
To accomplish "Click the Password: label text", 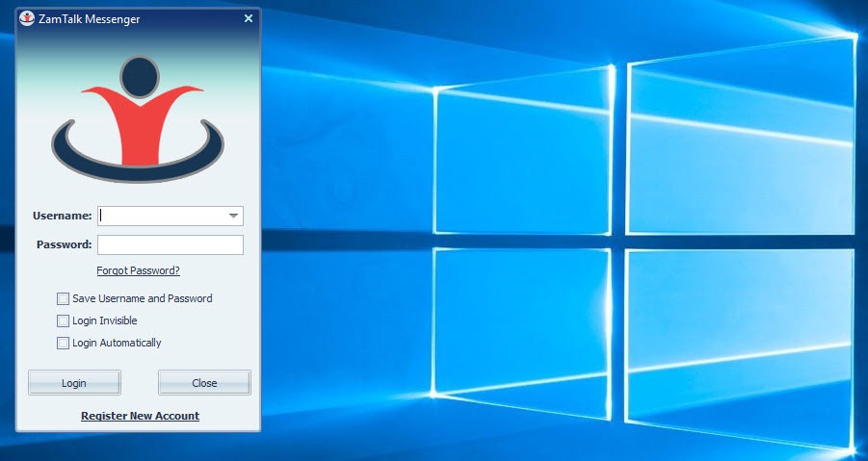I will pyautogui.click(x=65, y=244).
